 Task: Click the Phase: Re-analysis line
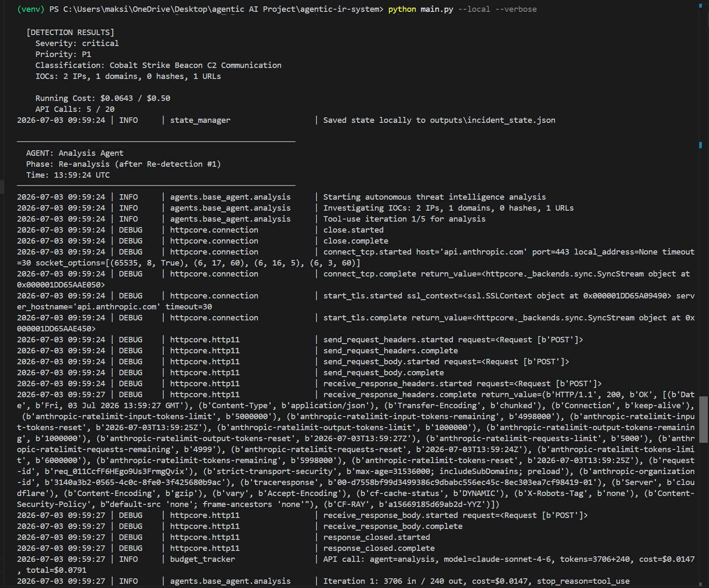[124, 164]
